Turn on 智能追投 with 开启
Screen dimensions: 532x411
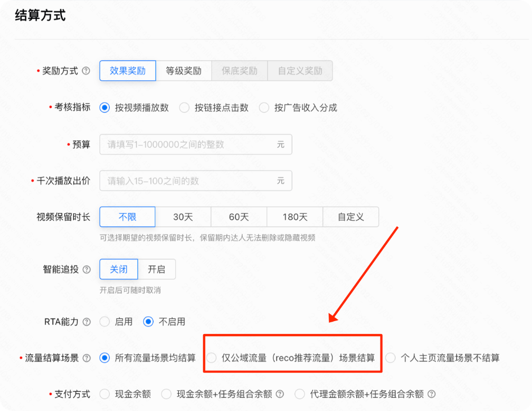[x=156, y=269]
